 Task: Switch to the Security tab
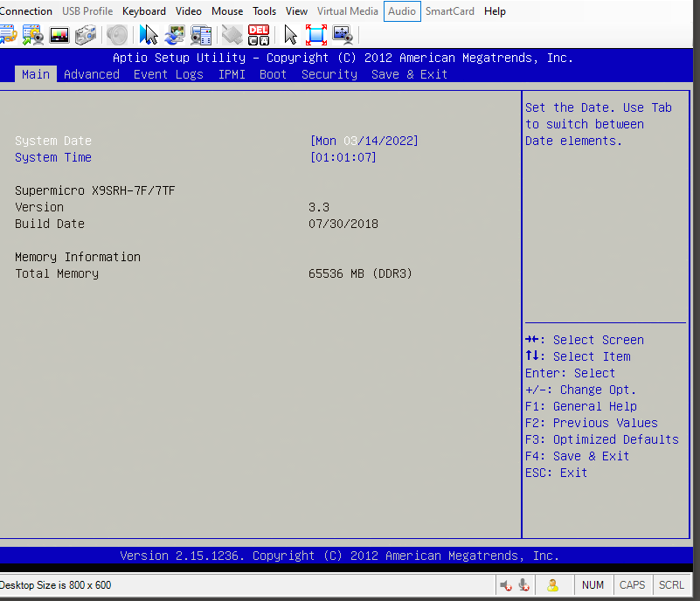329,74
